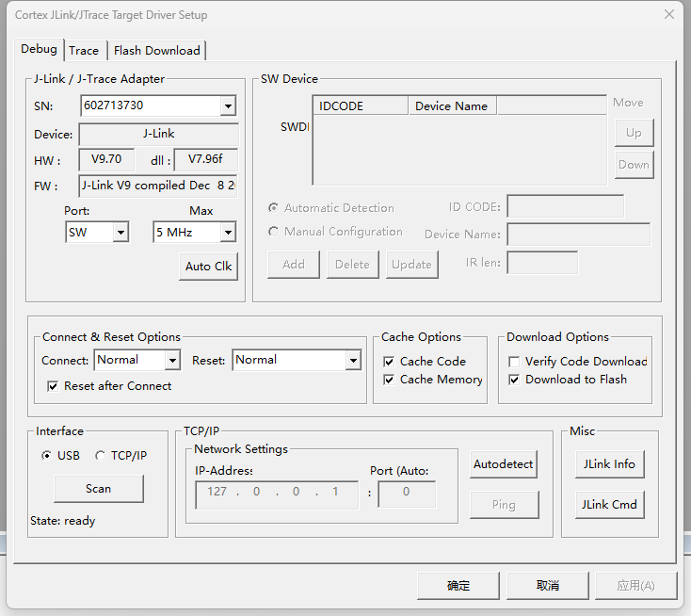Click the ID CODE input field

tap(566, 206)
